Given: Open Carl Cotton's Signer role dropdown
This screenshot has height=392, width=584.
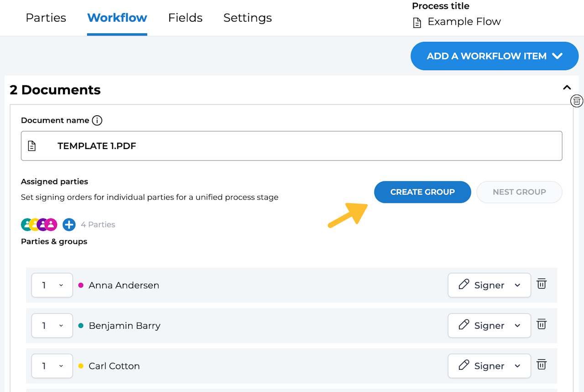Looking at the screenshot, I should [x=489, y=366].
